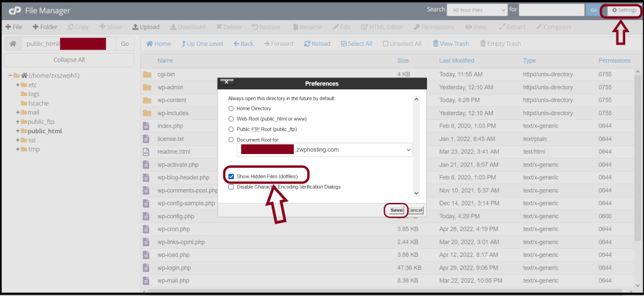
Task: Select Public FTP Root radio option
Action: point(231,129)
